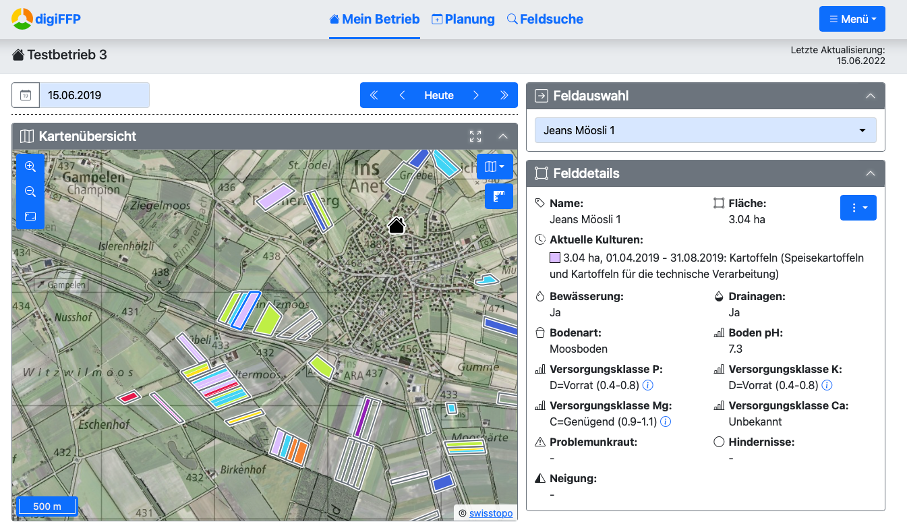Show info for Versorgungsklasse P

pyautogui.click(x=648, y=385)
